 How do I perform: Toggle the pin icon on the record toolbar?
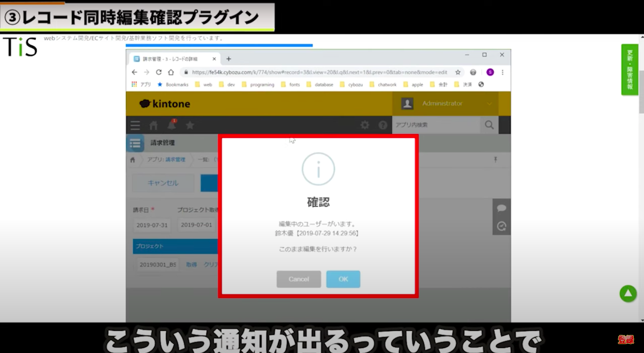(496, 160)
